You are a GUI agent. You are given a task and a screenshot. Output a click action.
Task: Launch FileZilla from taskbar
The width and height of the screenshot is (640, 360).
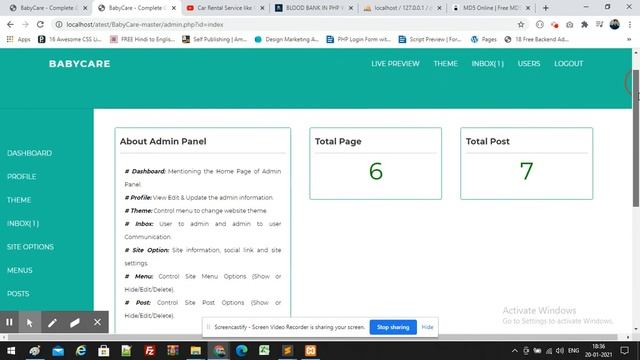point(150,351)
